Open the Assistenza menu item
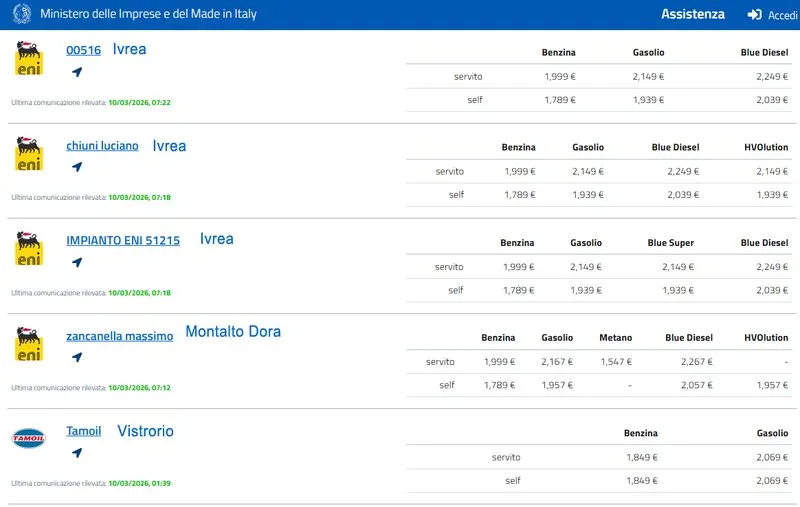 (693, 15)
